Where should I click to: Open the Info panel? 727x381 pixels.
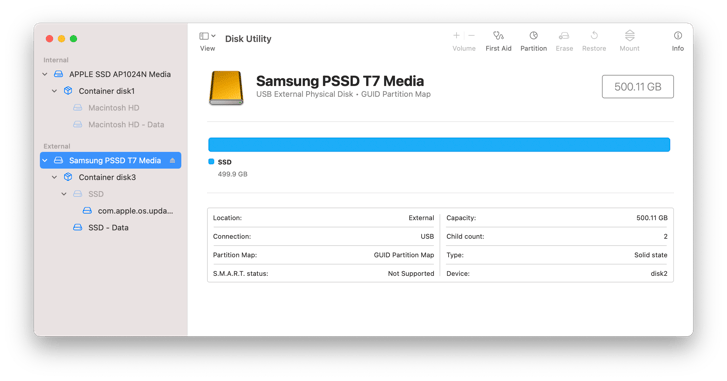678,36
